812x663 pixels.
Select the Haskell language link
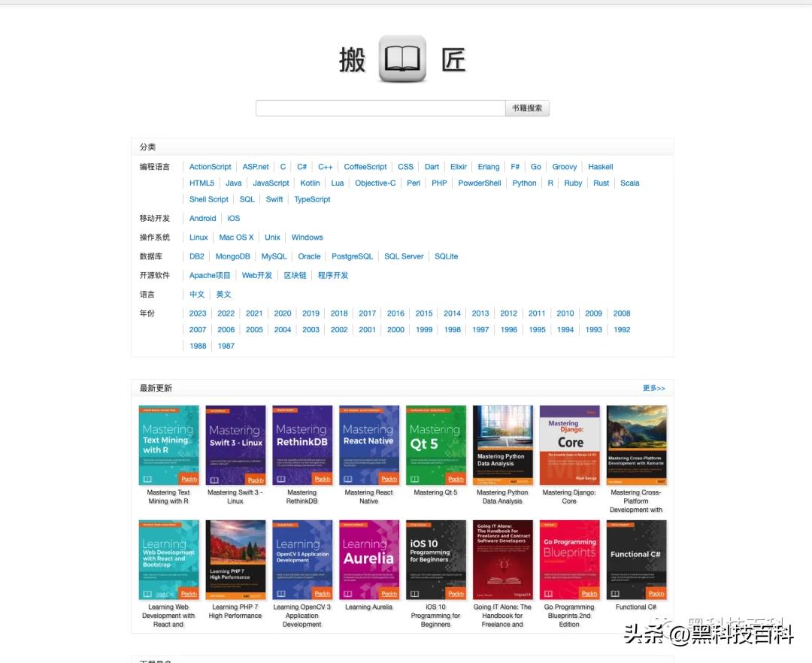point(600,167)
